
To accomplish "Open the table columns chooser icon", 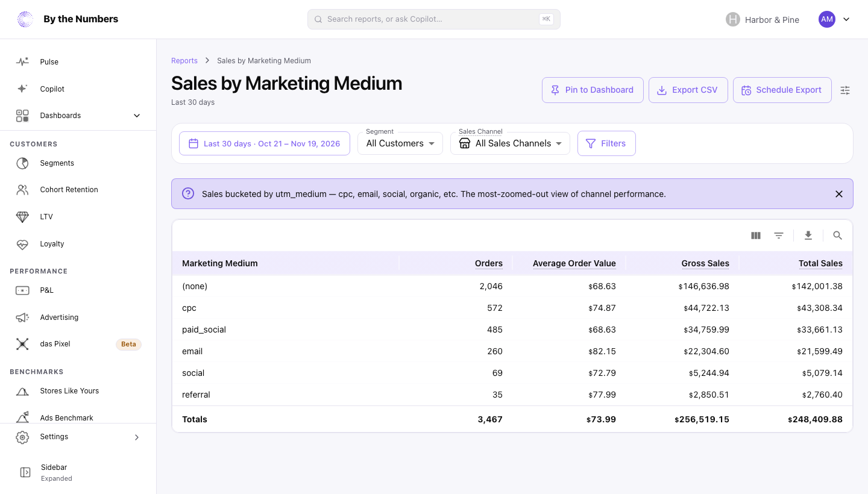I will coord(756,236).
